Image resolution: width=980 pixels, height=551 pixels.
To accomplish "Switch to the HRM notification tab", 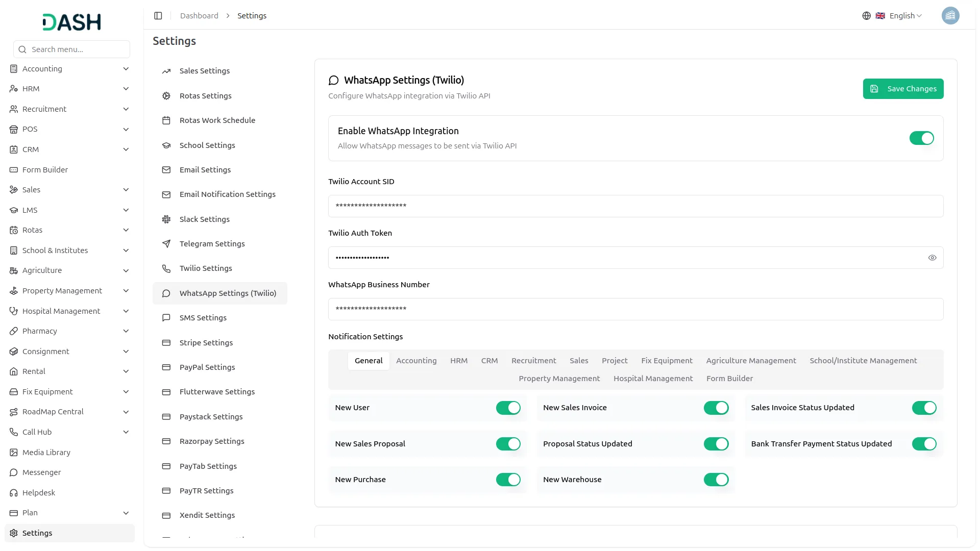I will (x=458, y=361).
